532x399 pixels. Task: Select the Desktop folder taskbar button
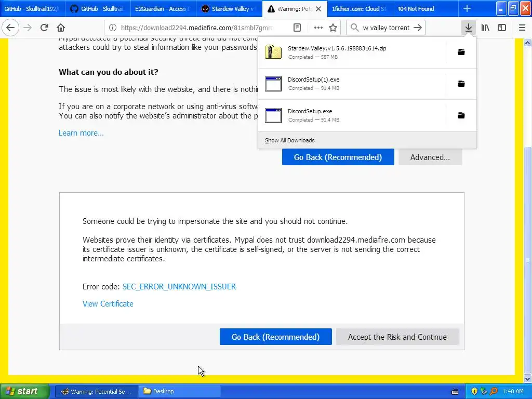point(180,391)
